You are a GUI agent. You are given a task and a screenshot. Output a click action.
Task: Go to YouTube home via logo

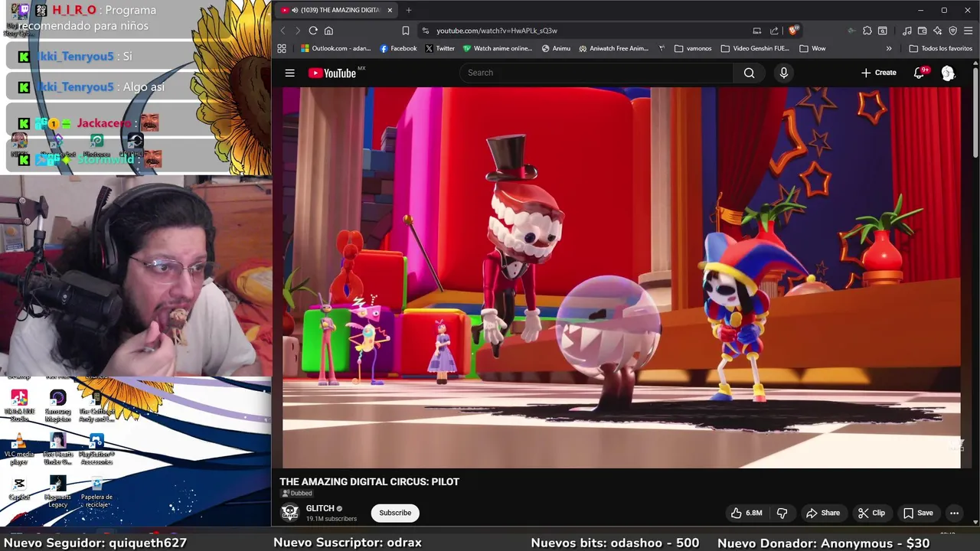[332, 73]
